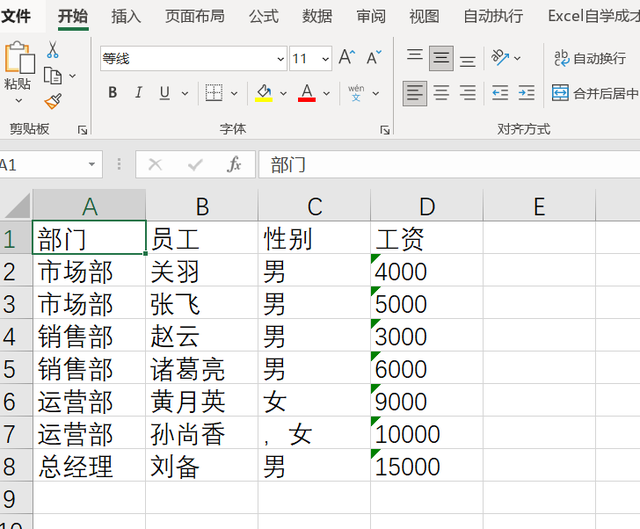Select row 5 header
Image resolution: width=640 pixels, height=529 pixels.
[16, 368]
